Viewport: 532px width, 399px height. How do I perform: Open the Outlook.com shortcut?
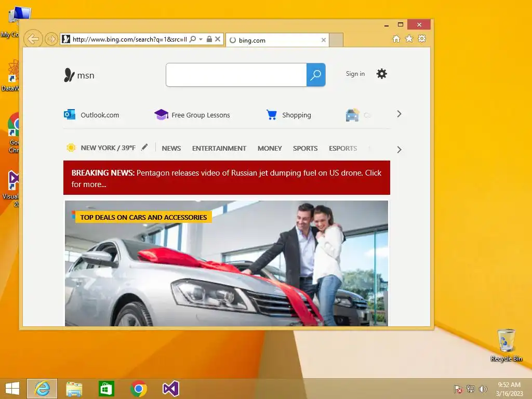[91, 115]
